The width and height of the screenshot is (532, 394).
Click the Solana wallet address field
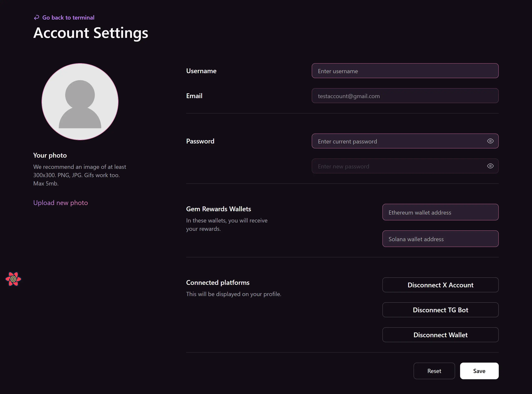(440, 239)
